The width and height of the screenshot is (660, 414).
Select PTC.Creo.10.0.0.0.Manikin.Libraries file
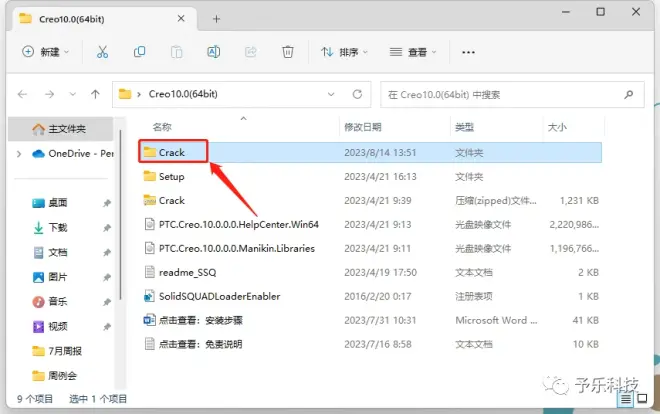pos(370,249)
